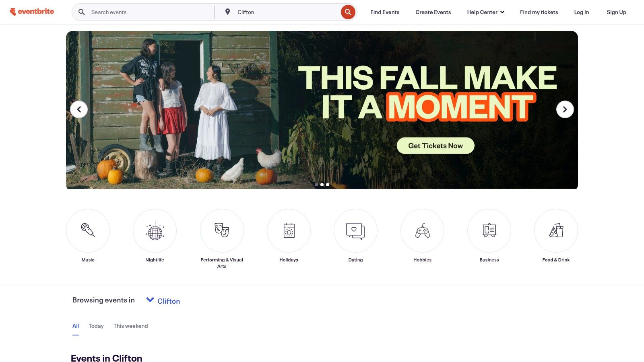644x362 pixels.
Task: Open the Dating chat heart icon
Action: (x=355, y=230)
